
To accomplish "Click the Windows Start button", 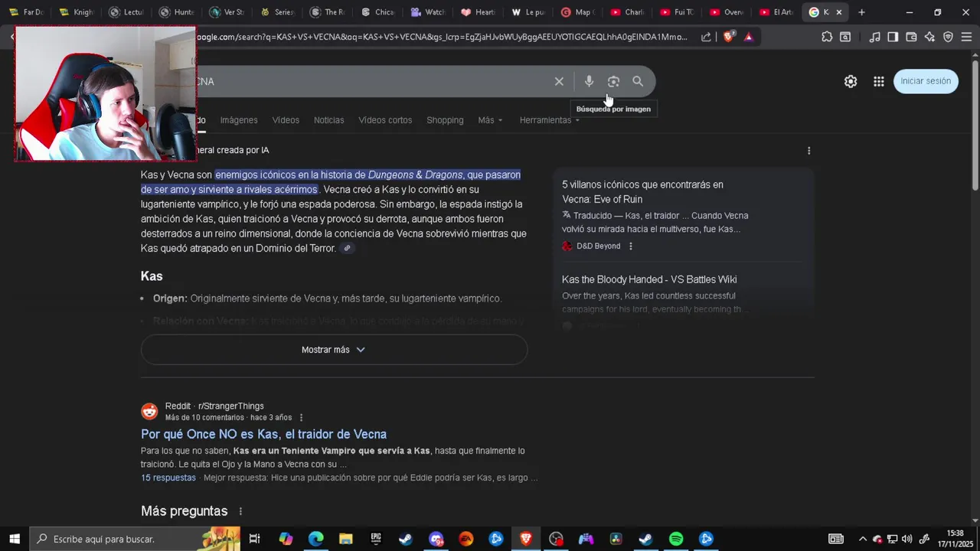I will coord(15,539).
